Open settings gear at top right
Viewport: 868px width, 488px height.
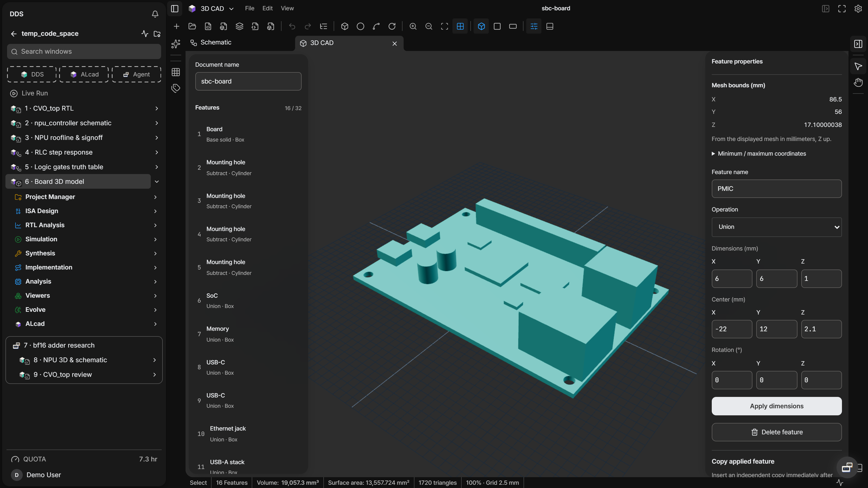coord(858,8)
